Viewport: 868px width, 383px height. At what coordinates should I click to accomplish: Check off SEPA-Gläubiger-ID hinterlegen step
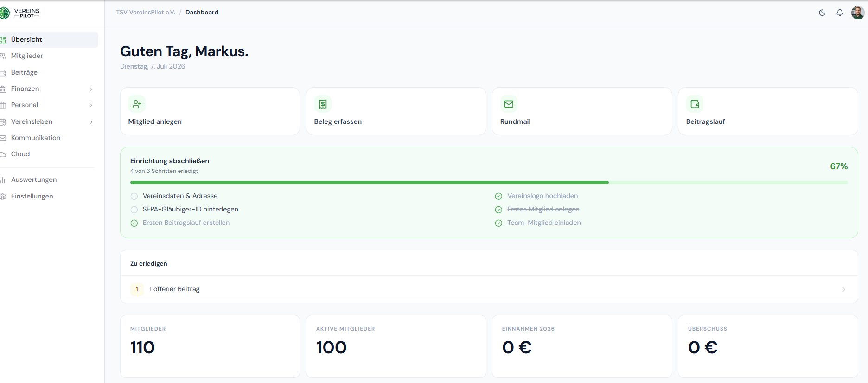134,210
